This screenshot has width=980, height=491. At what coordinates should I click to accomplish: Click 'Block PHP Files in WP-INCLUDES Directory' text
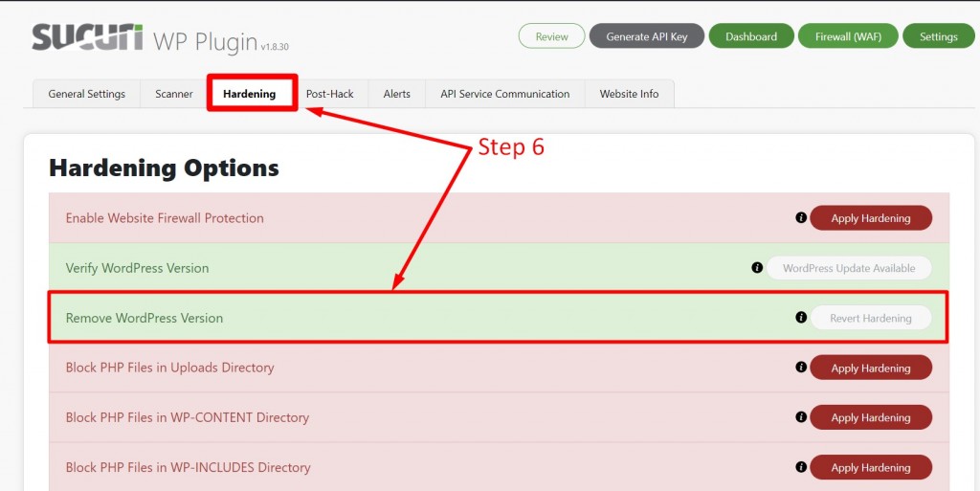189,467
